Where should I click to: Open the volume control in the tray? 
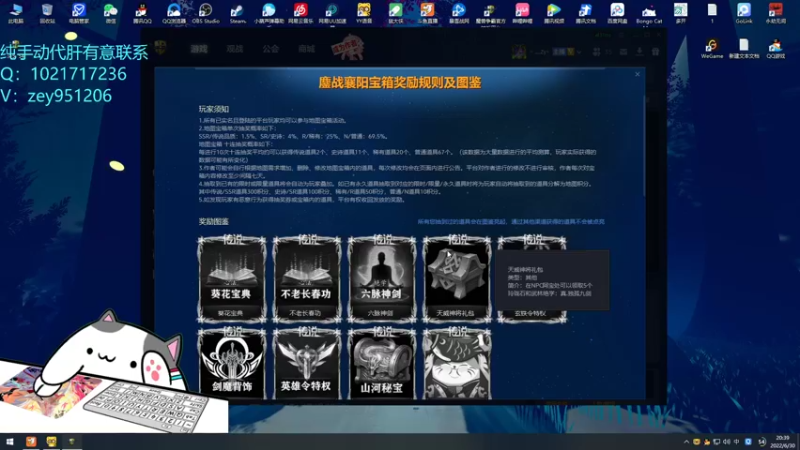click(x=727, y=442)
